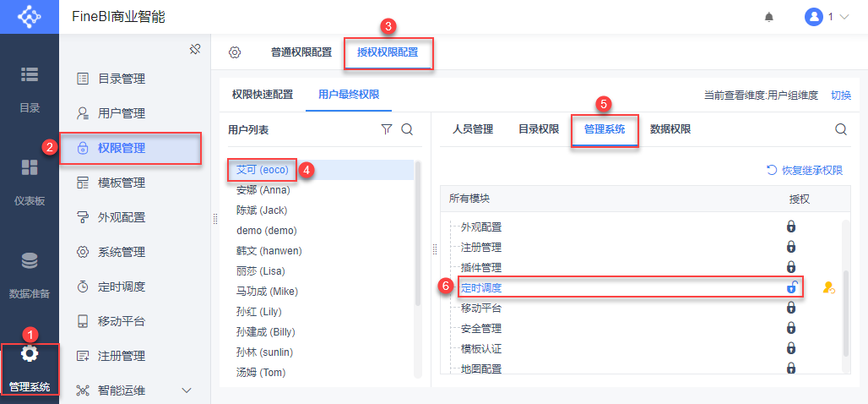868x404 pixels.
Task: Click the settings gear beside 普通权限配置
Action: coord(235,52)
